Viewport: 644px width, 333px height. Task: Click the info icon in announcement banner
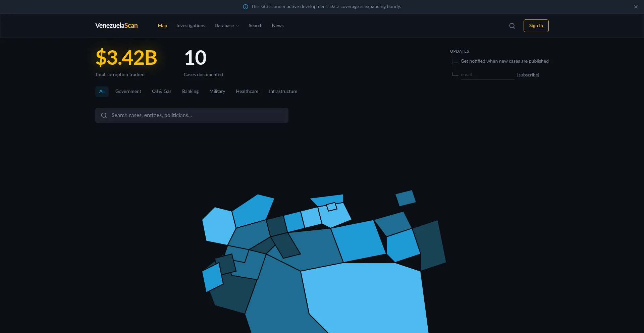[246, 7]
